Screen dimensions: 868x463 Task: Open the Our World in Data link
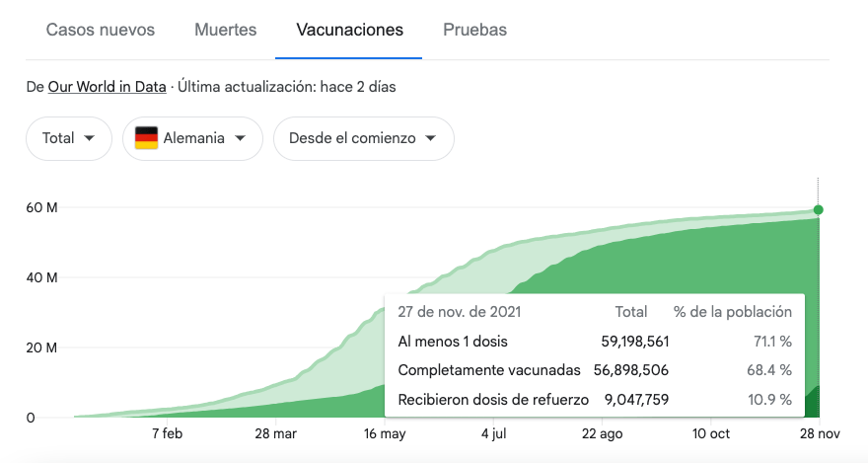108,87
